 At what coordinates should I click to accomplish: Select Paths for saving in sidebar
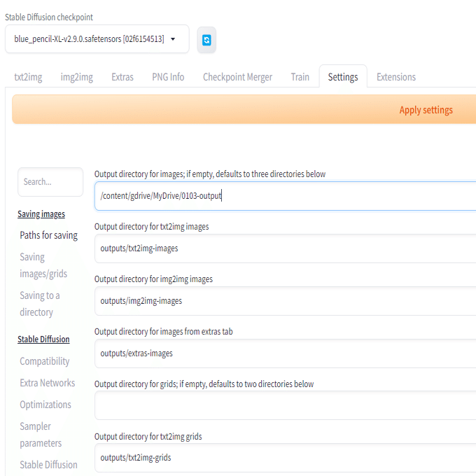[48, 235]
